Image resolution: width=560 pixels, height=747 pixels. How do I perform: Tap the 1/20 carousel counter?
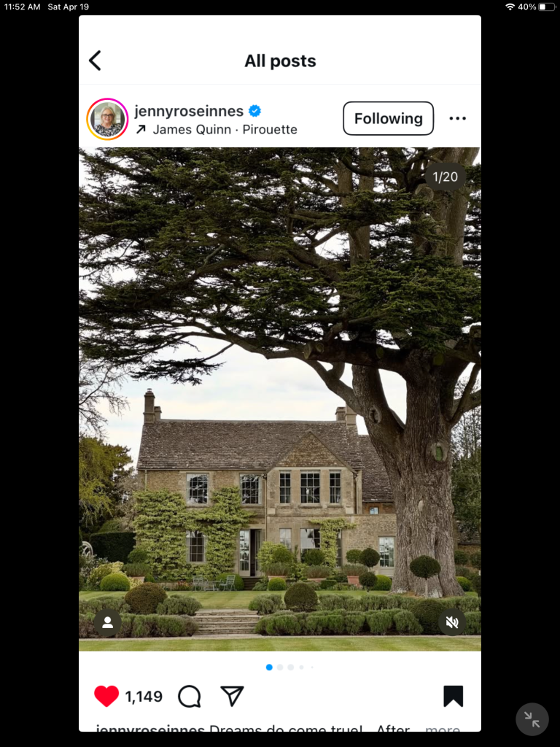[445, 177]
